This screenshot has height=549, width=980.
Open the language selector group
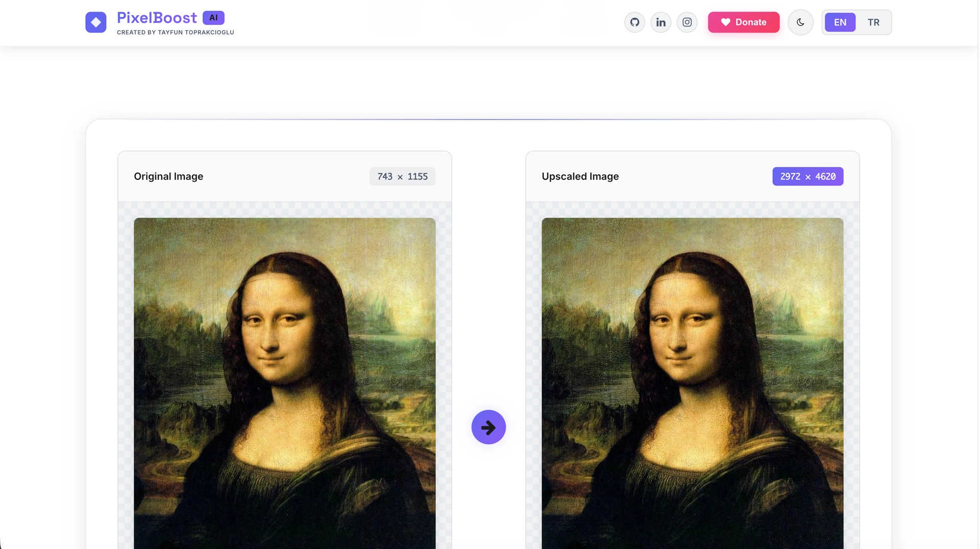click(x=856, y=22)
